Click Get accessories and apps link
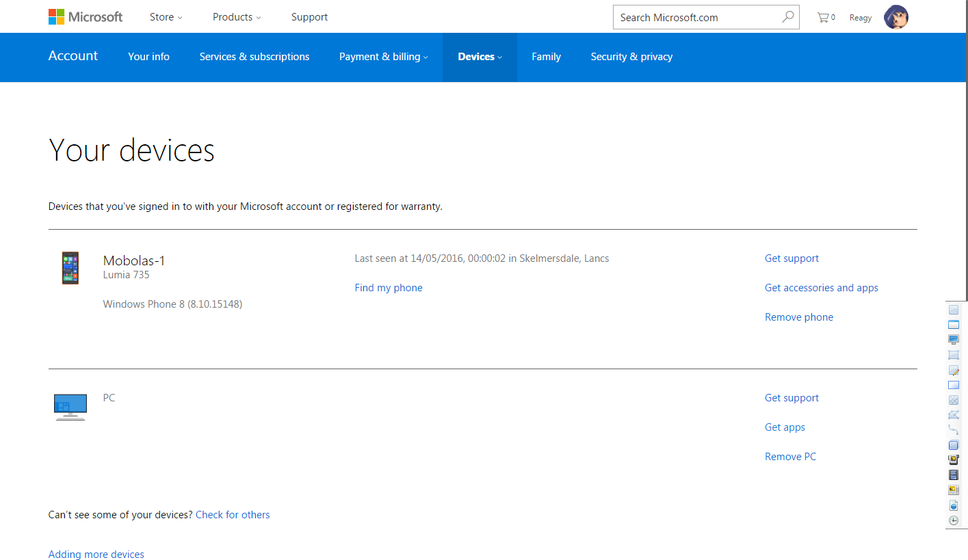This screenshot has height=560, width=968. coord(822,288)
